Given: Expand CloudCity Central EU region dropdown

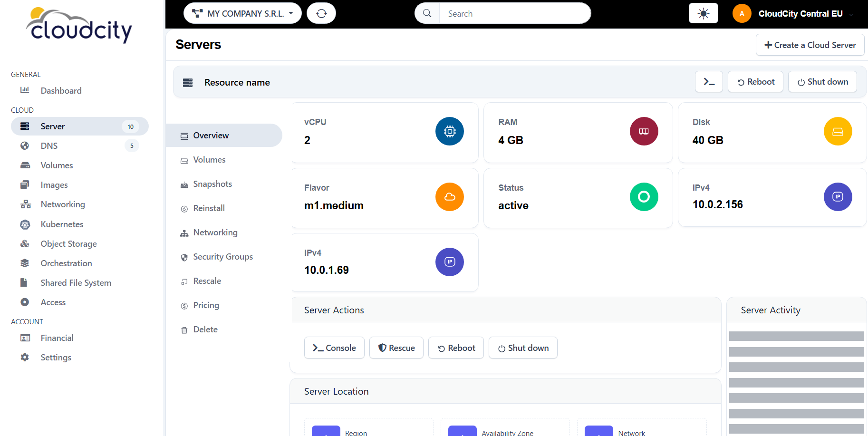Looking at the screenshot, I should point(806,14).
